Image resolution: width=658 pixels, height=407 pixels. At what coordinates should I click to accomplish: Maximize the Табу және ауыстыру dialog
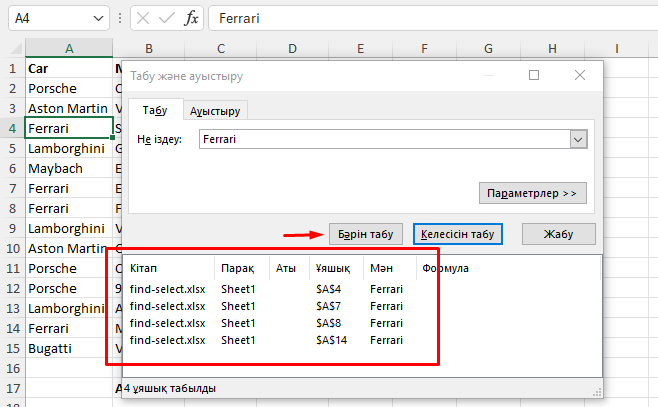(534, 76)
